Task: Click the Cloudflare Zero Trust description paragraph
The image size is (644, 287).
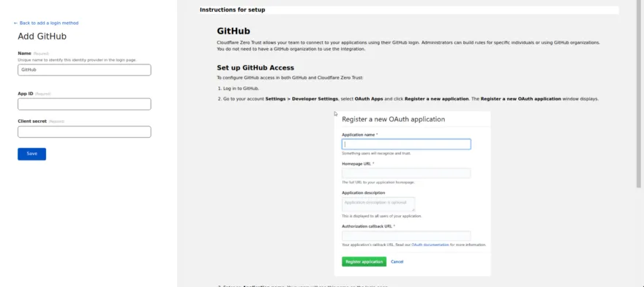Action: click(408, 45)
